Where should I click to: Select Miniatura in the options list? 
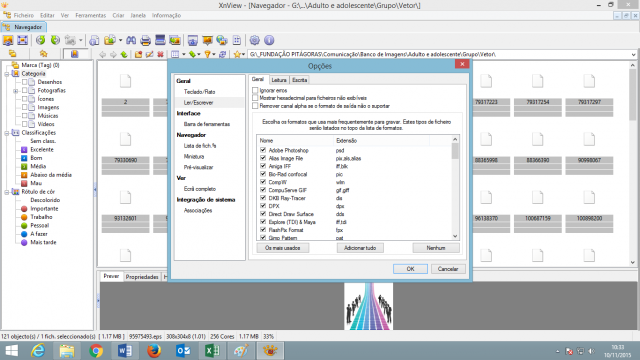click(194, 156)
